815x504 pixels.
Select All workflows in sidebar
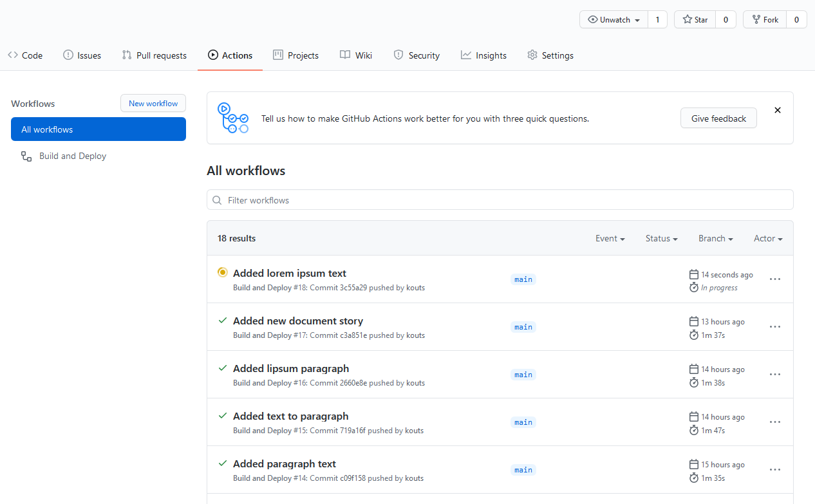98,129
